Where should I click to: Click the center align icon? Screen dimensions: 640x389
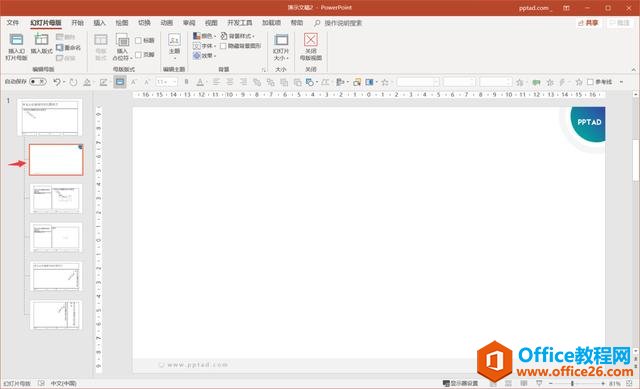click(x=230, y=82)
